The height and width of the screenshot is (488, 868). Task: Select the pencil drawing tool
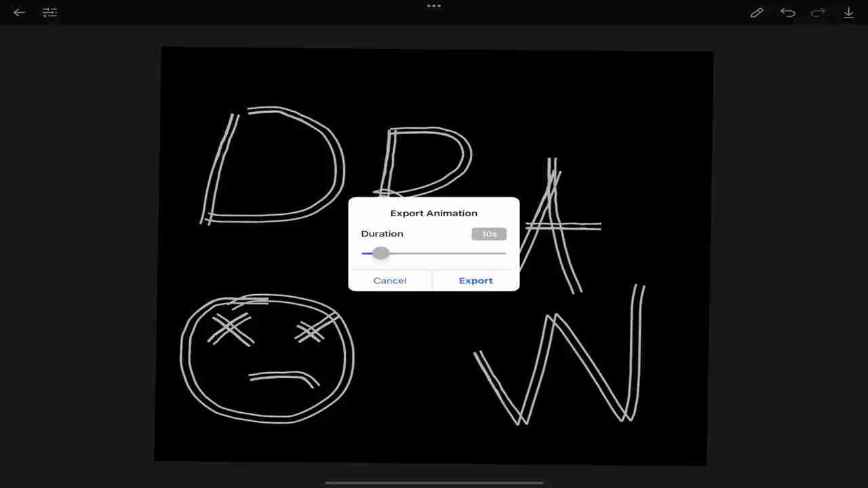[x=757, y=12]
